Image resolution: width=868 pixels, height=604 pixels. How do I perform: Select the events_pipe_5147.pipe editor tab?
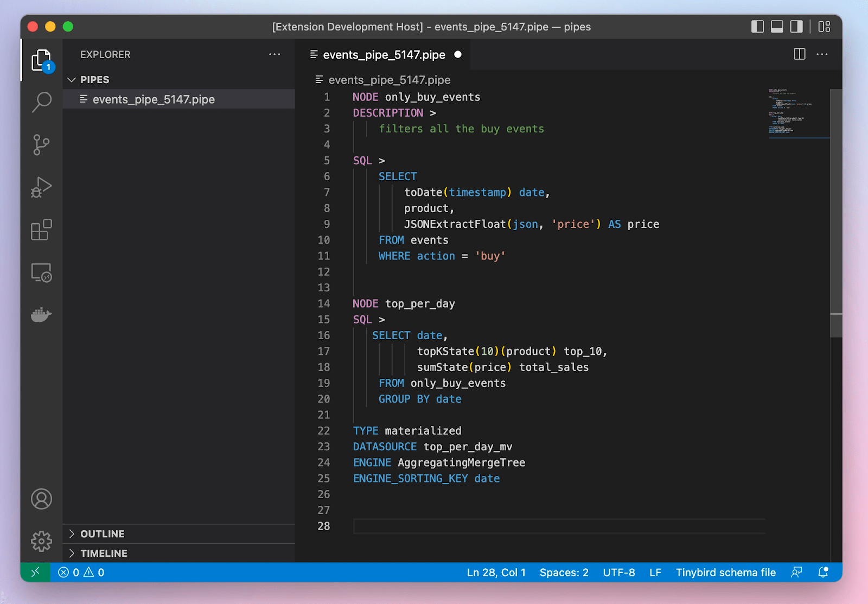(x=384, y=55)
